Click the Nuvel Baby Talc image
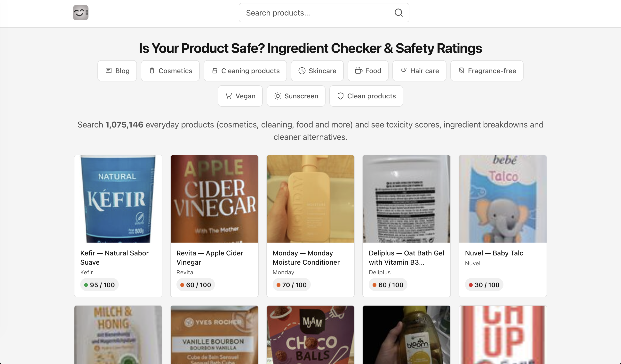Image resolution: width=621 pixels, height=364 pixels. 502,199
